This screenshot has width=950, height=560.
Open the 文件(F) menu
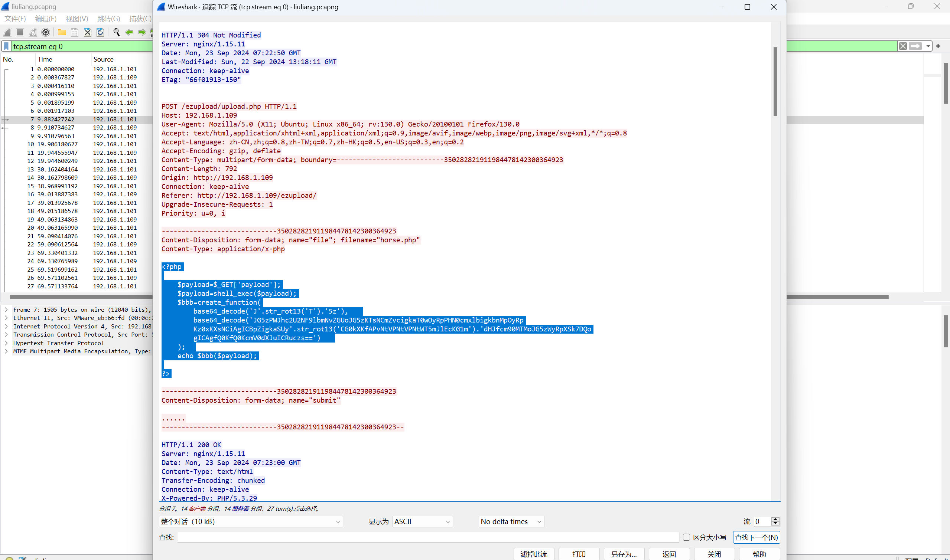pyautogui.click(x=15, y=19)
